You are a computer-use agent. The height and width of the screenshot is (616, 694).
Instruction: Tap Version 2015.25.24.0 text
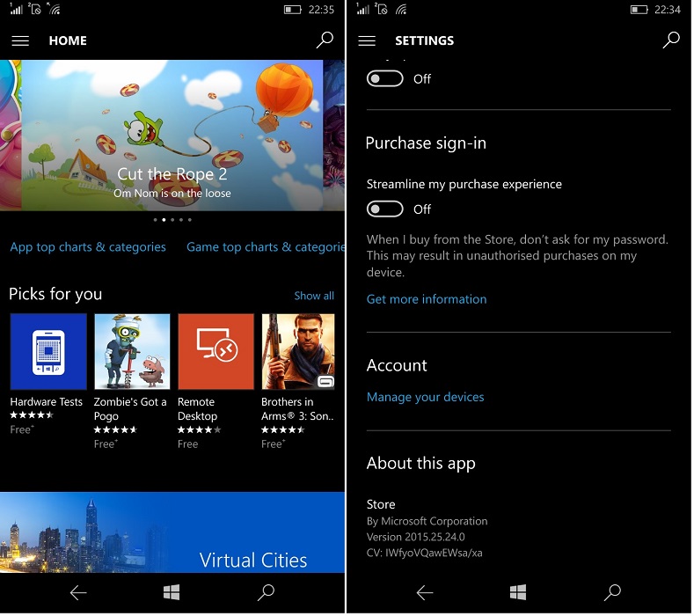click(416, 538)
